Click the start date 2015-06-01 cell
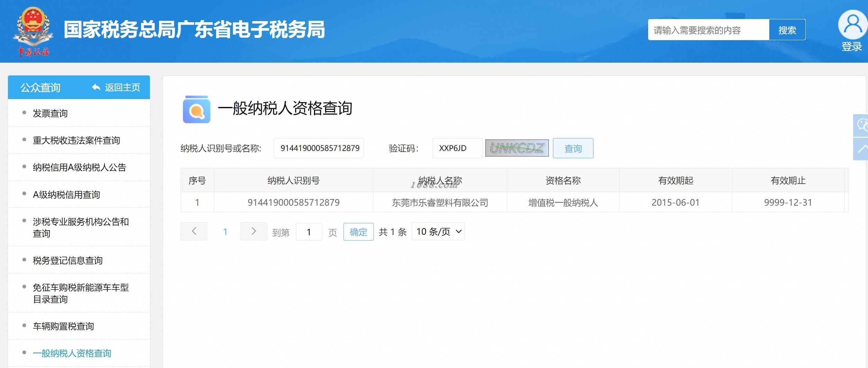Viewport: 868px width, 368px height. [675, 202]
